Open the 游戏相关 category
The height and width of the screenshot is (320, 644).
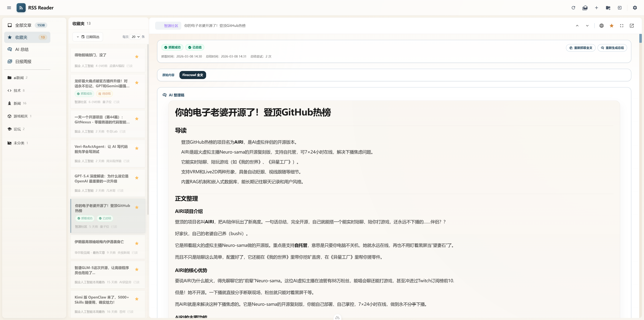click(x=27, y=116)
